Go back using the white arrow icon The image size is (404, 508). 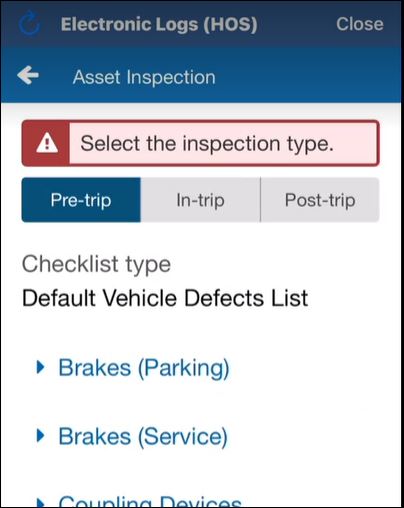point(28,75)
